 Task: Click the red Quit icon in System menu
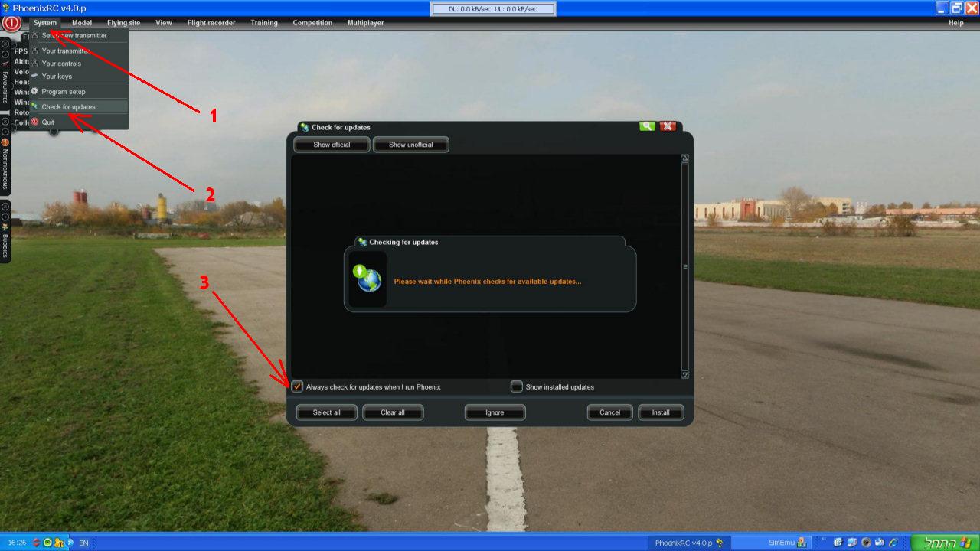pyautogui.click(x=35, y=122)
